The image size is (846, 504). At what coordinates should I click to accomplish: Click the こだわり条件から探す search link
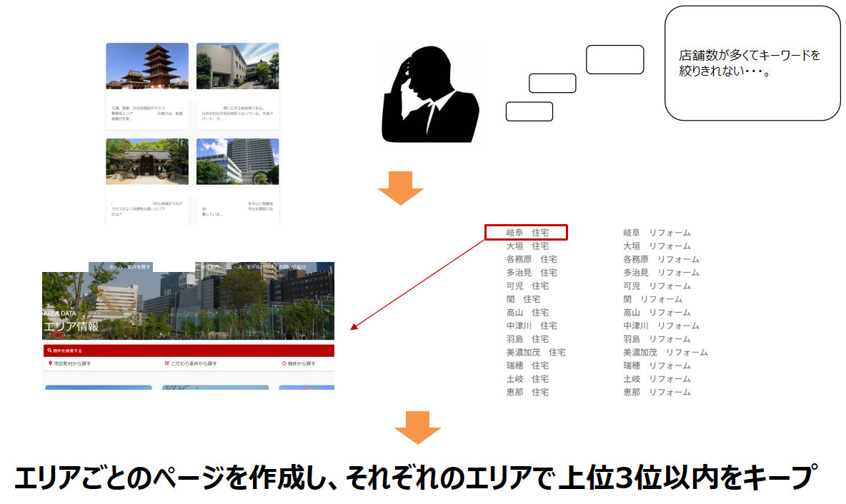(194, 363)
